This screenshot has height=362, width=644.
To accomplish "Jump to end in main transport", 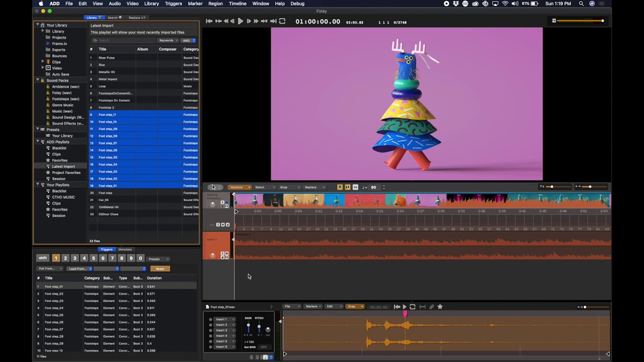I will [273, 21].
